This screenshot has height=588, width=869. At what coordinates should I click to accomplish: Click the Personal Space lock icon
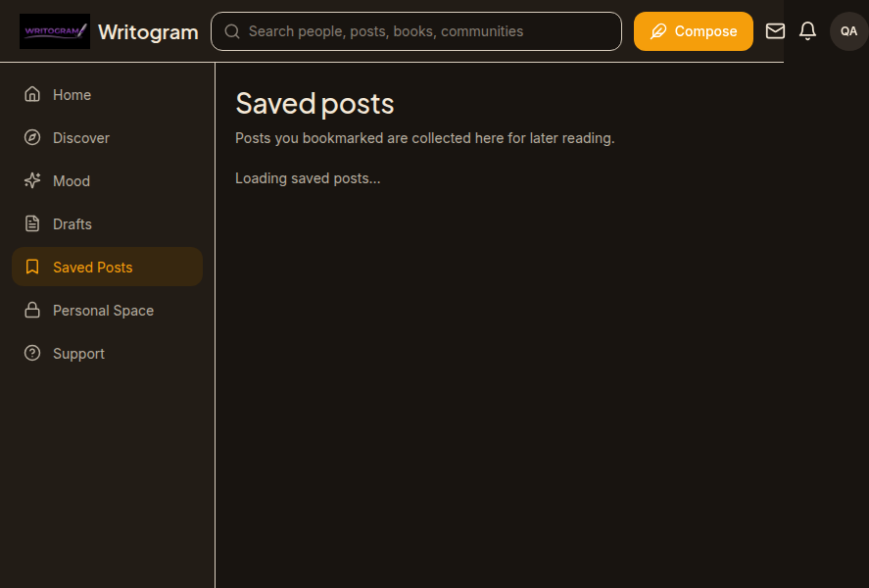coord(32,311)
